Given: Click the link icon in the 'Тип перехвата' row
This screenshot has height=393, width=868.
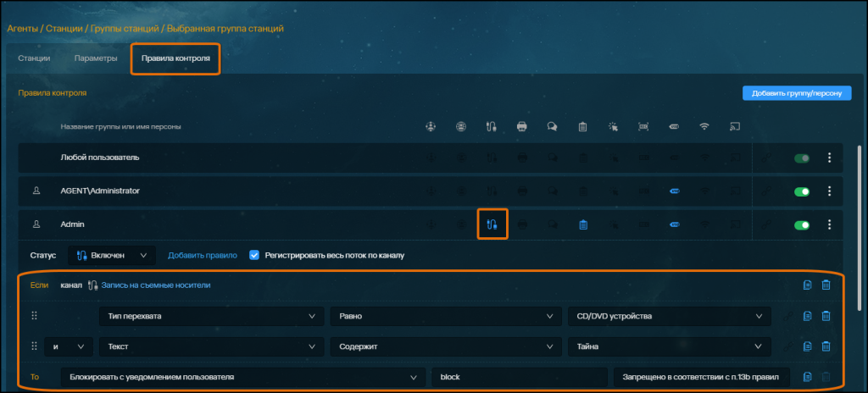Looking at the screenshot, I should (788, 316).
